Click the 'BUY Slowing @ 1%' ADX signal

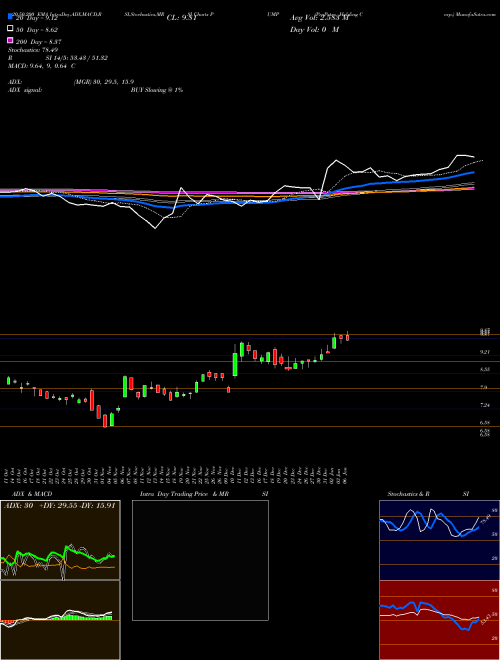coord(157,90)
